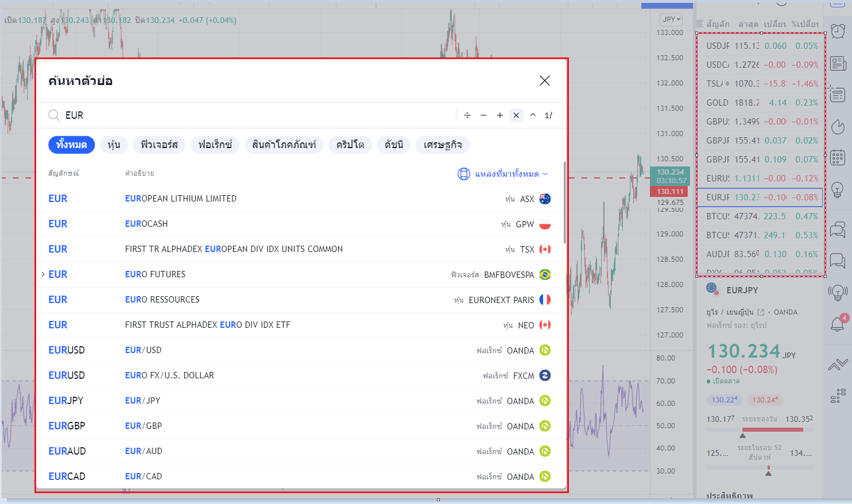
Task: Open the Public Chats double-bubble icon
Action: click(x=838, y=230)
